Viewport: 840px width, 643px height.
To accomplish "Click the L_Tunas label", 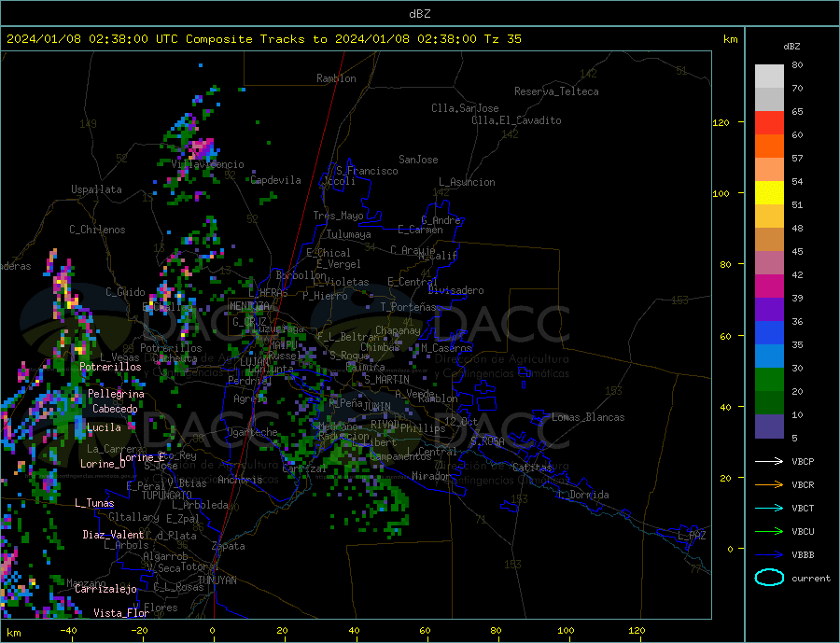I will pyautogui.click(x=94, y=503).
